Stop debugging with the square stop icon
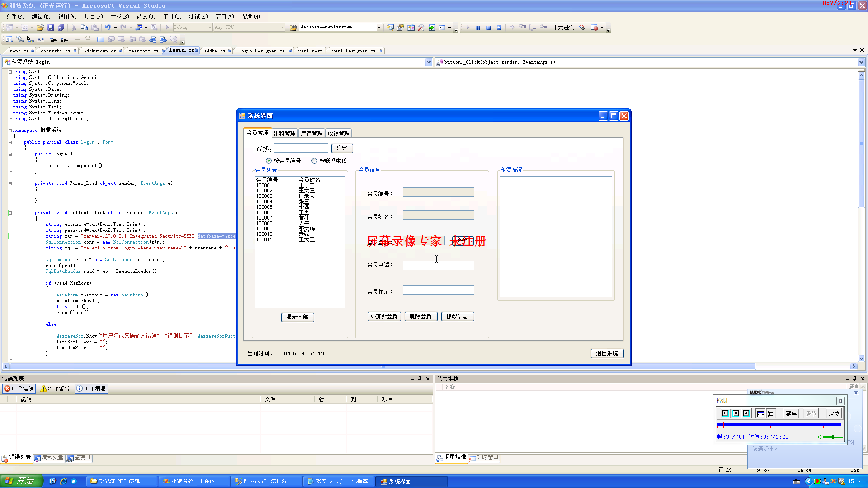 tap(488, 28)
